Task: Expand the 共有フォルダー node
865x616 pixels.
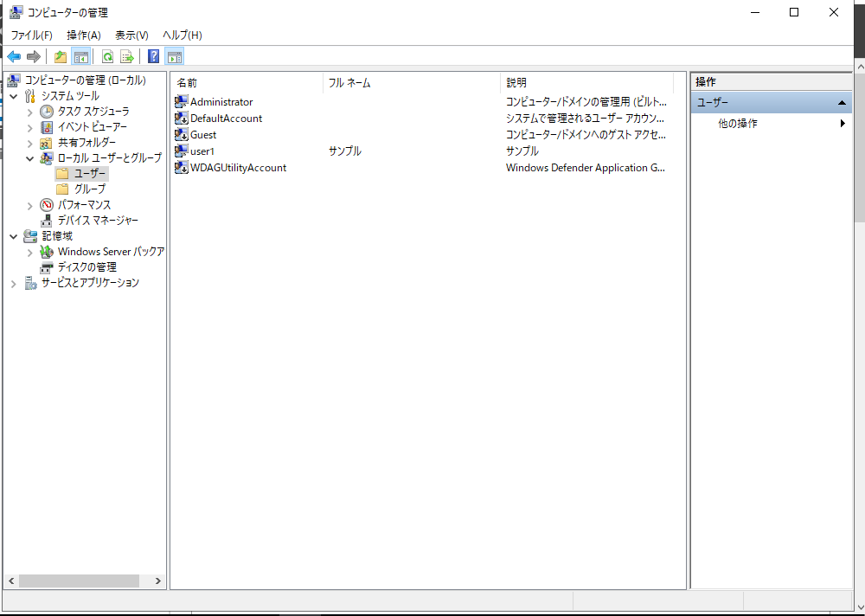Action: click(30, 143)
